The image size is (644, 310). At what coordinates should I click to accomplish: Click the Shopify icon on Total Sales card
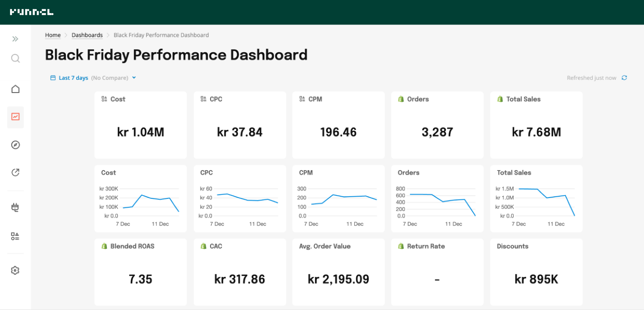point(500,99)
